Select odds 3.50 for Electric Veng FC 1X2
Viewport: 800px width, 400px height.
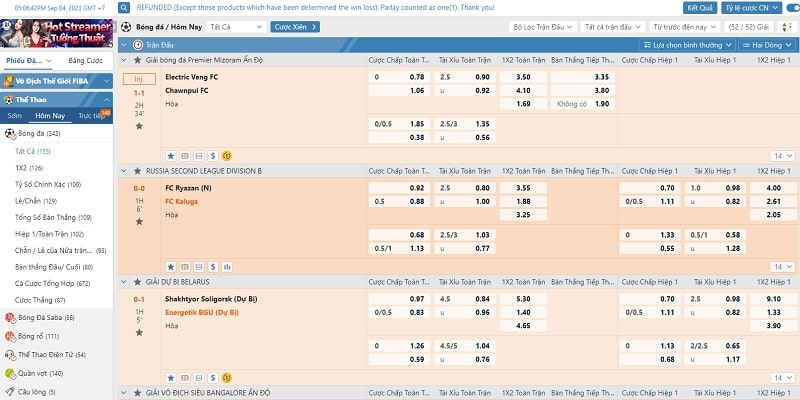pos(523,77)
